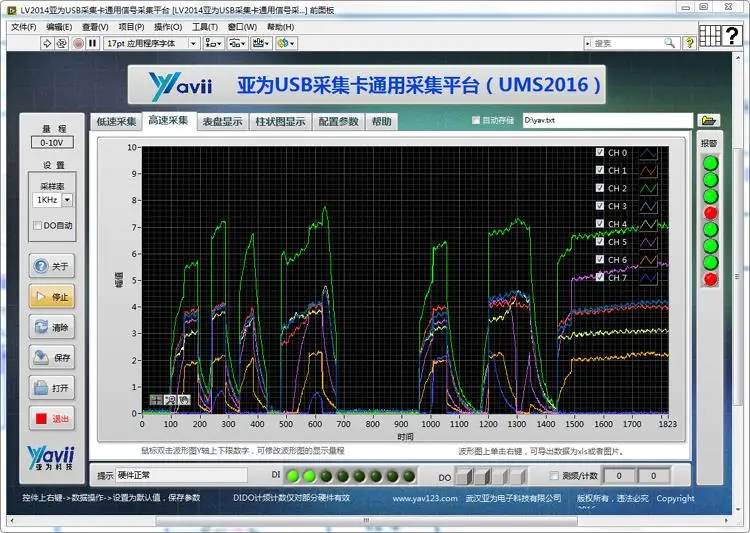Screen dimensions: 750x533
Task: Click the CH 2 green line swatch
Action: 649,188
